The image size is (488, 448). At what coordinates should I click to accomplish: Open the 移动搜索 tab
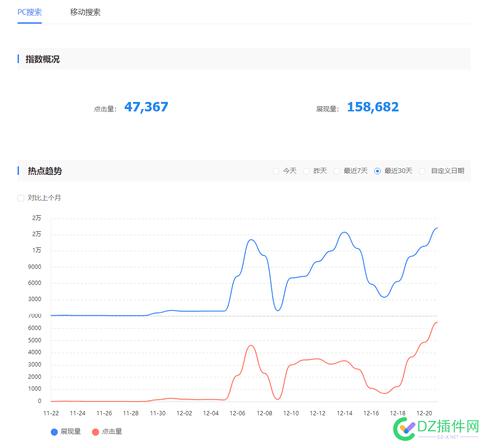pyautogui.click(x=85, y=12)
